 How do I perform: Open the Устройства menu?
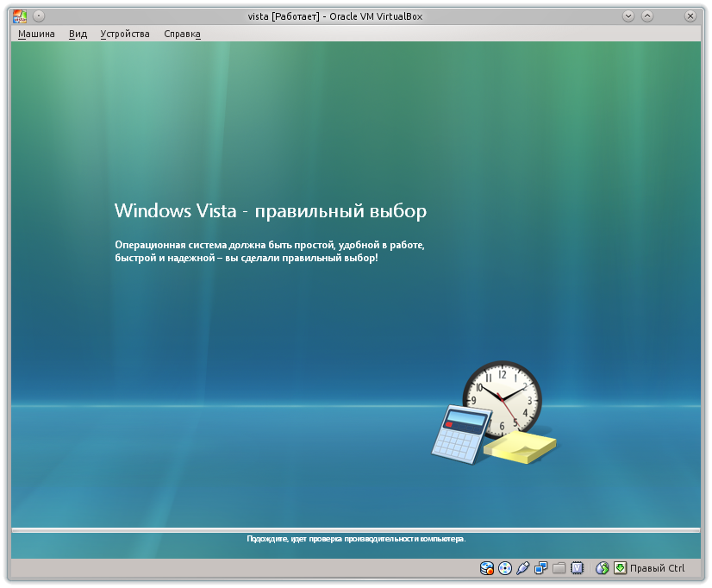click(x=125, y=33)
